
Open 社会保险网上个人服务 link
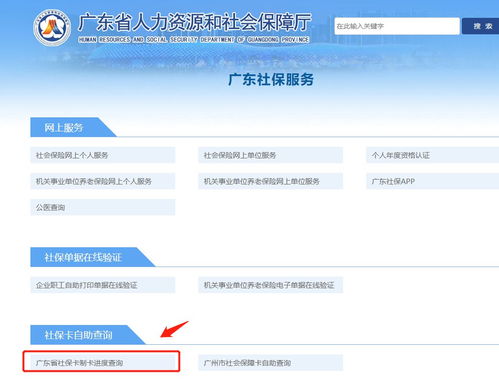[x=103, y=155]
